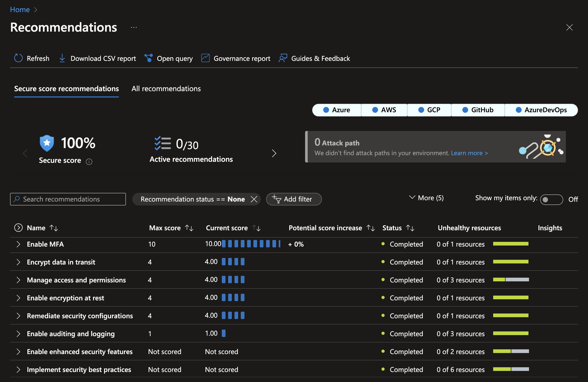Click the Open query graph icon
This screenshot has width=588, height=382.
[149, 58]
